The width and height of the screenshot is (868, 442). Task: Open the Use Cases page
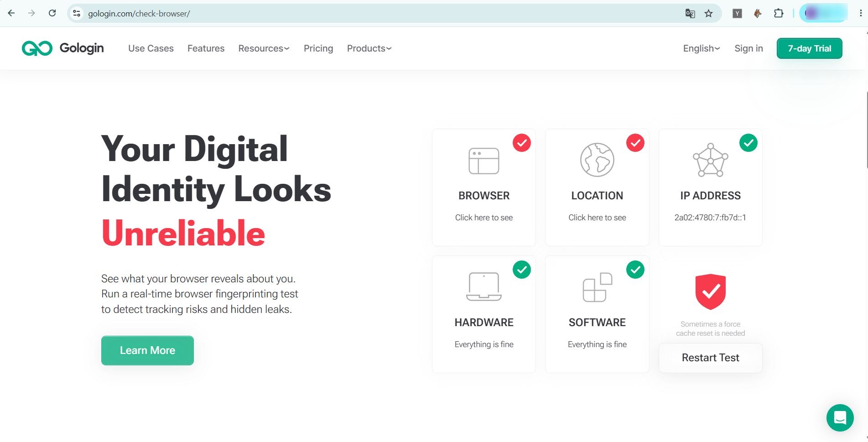151,48
